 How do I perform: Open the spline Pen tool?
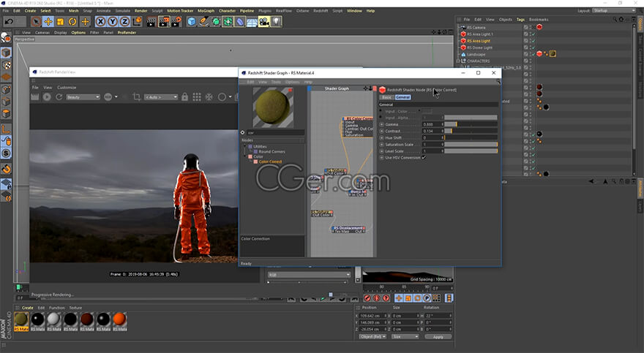point(203,21)
